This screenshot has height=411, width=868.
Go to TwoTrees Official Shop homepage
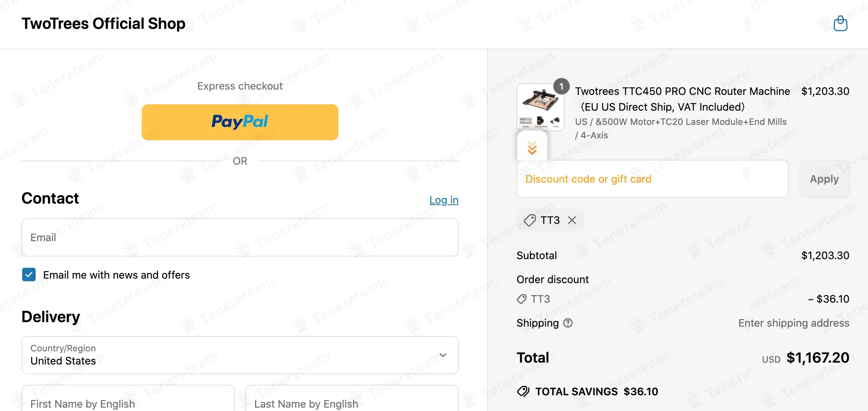[103, 24]
